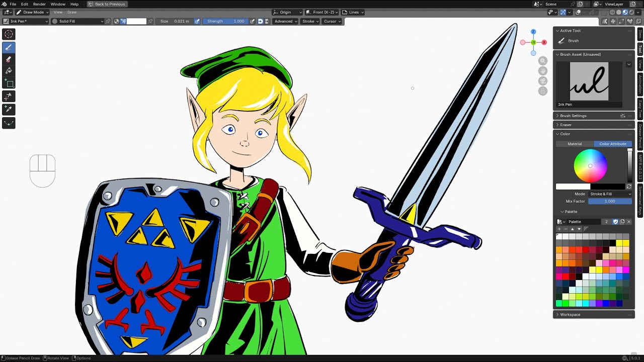
Task: Click the Blender logo menu icon
Action: [4, 4]
